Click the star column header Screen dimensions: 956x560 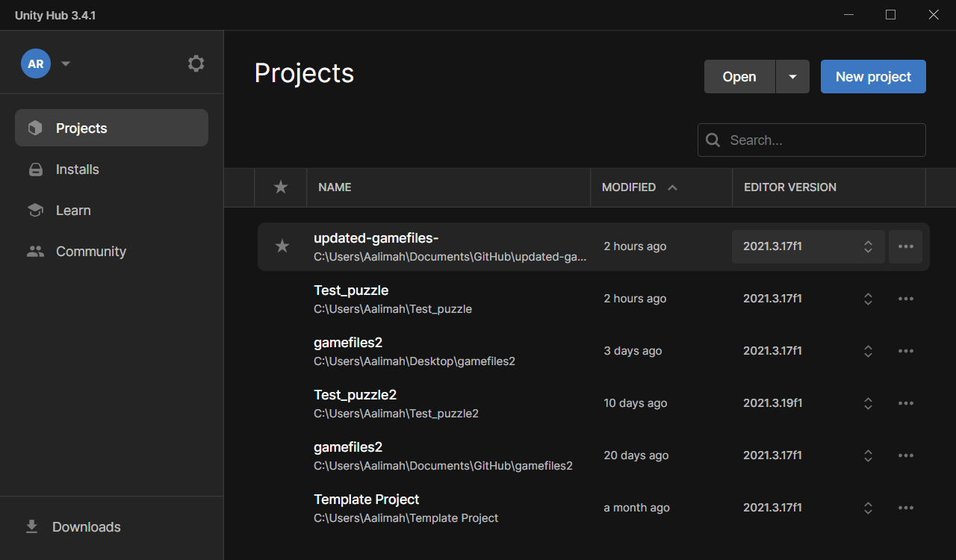281,187
